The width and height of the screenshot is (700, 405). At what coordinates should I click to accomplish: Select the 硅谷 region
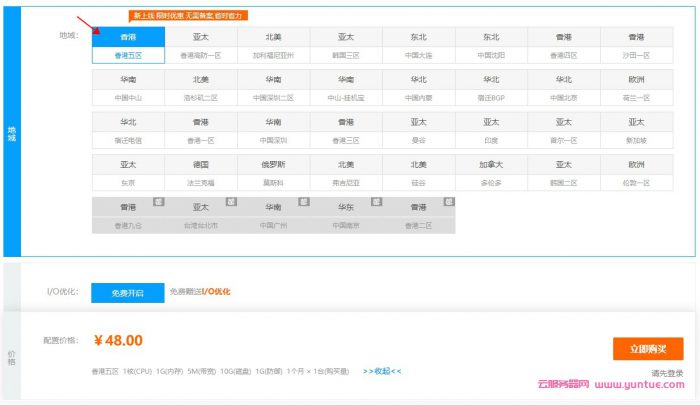419,173
